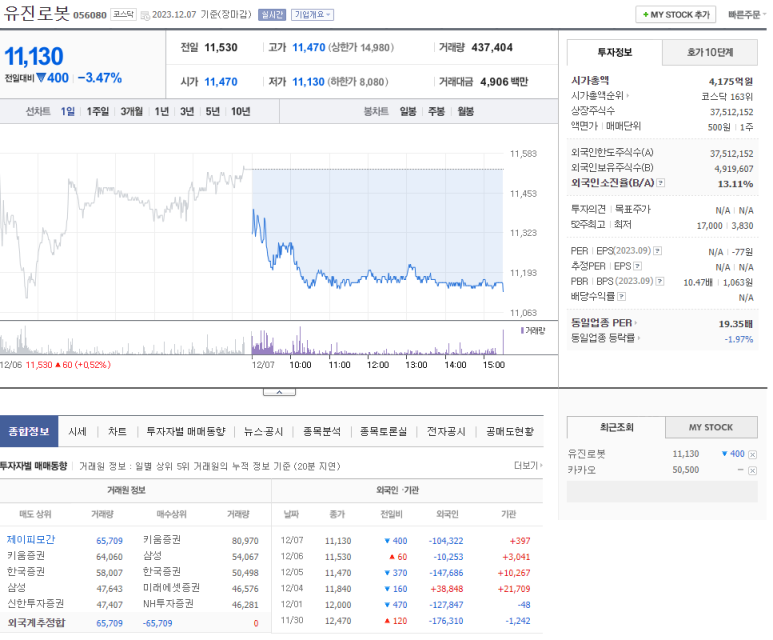Click the 외국계추정합 row label

pos(36,623)
